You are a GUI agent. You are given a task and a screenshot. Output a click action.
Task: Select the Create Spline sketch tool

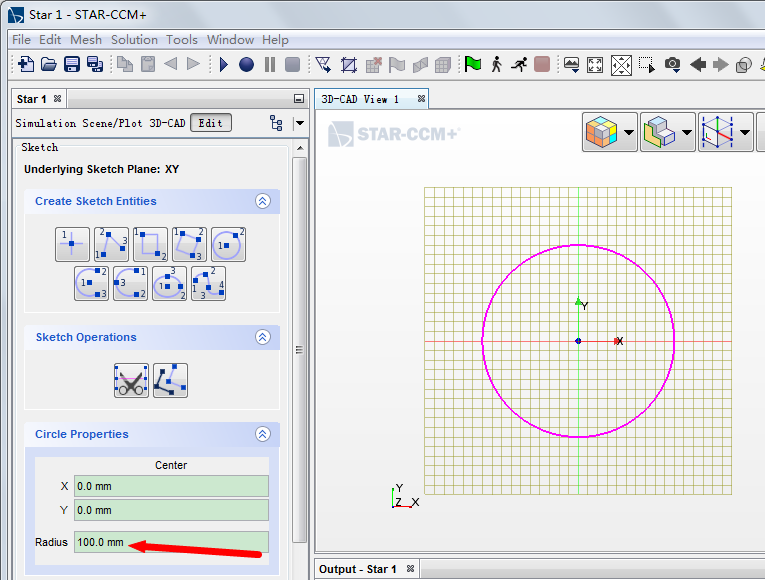208,283
